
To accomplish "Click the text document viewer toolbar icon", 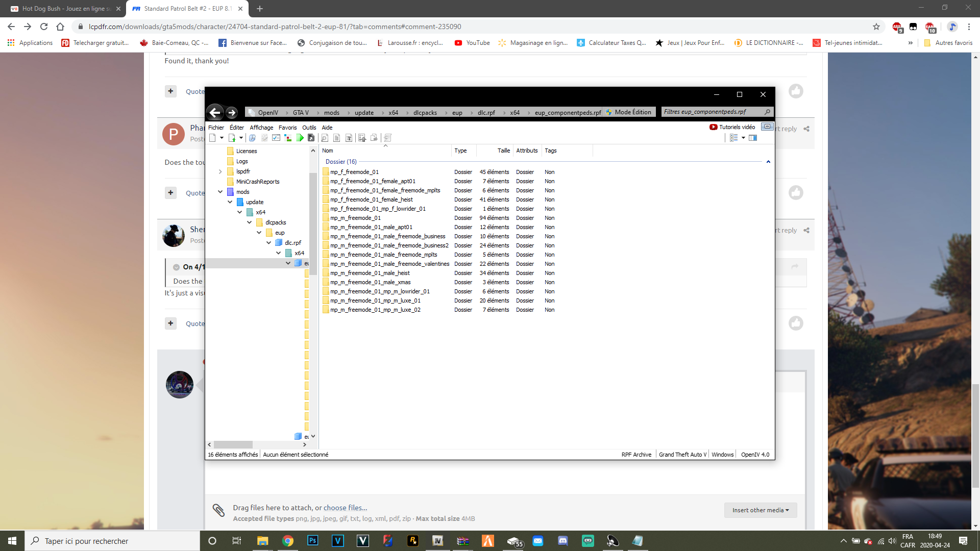I will click(336, 138).
